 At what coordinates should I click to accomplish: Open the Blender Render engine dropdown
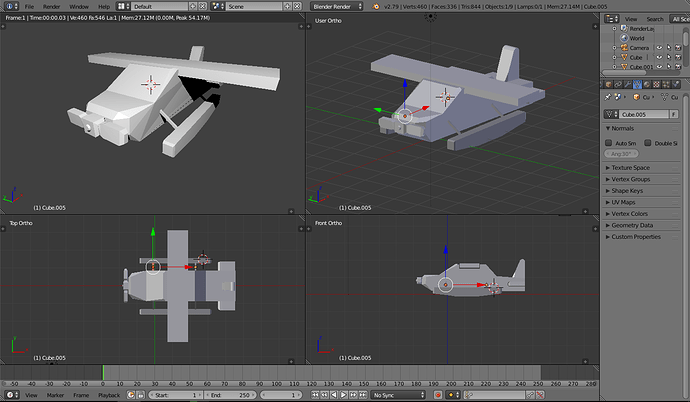(x=337, y=6)
